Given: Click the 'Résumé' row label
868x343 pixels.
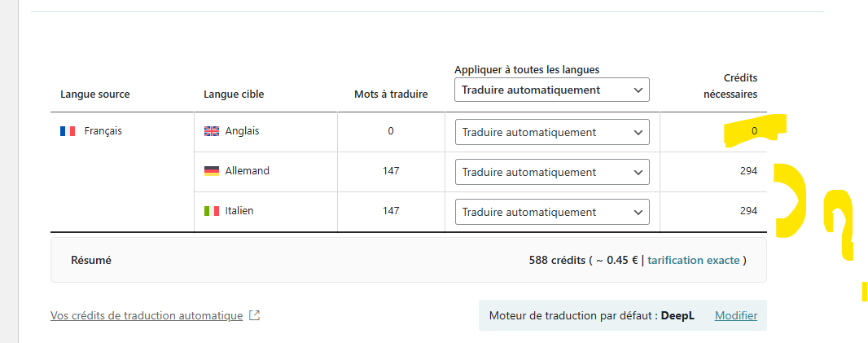Looking at the screenshot, I should coord(91,261).
